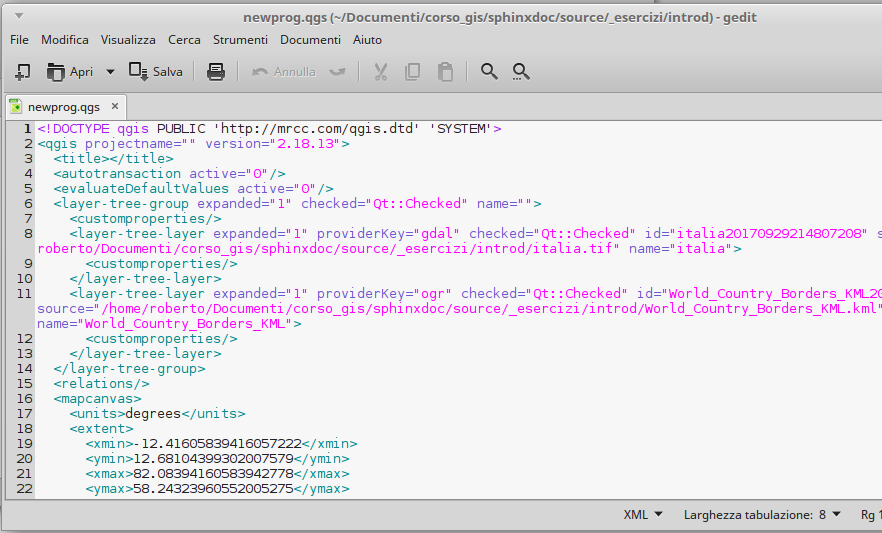Open the XML language dropdown
This screenshot has height=533, width=882.
point(643,514)
